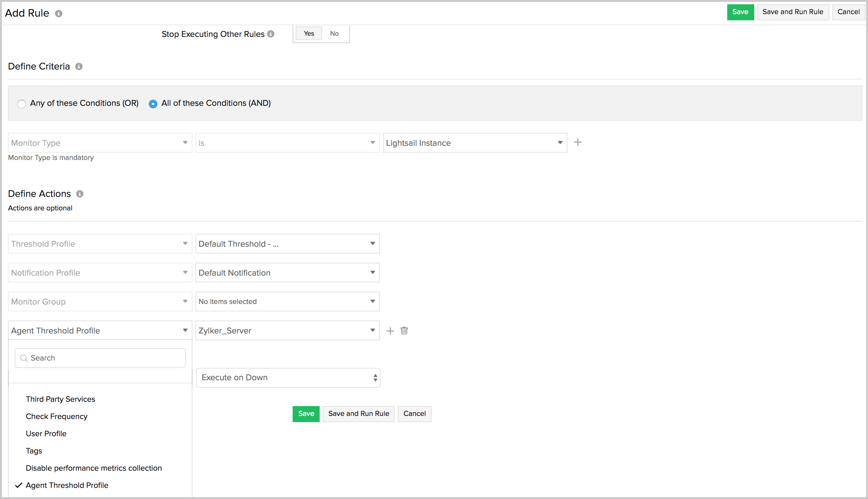Click the delete trash icon next to Zylker_Server
The image size is (868, 499).
(x=404, y=331)
